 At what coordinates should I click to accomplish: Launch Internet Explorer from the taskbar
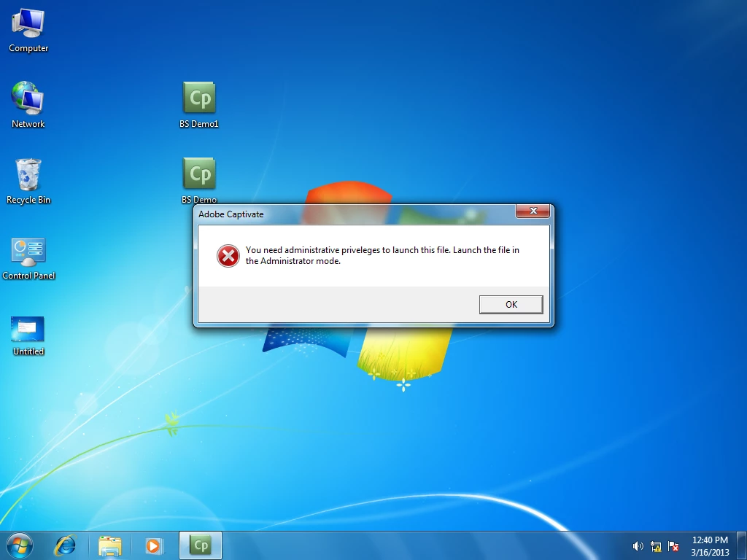click(65, 545)
